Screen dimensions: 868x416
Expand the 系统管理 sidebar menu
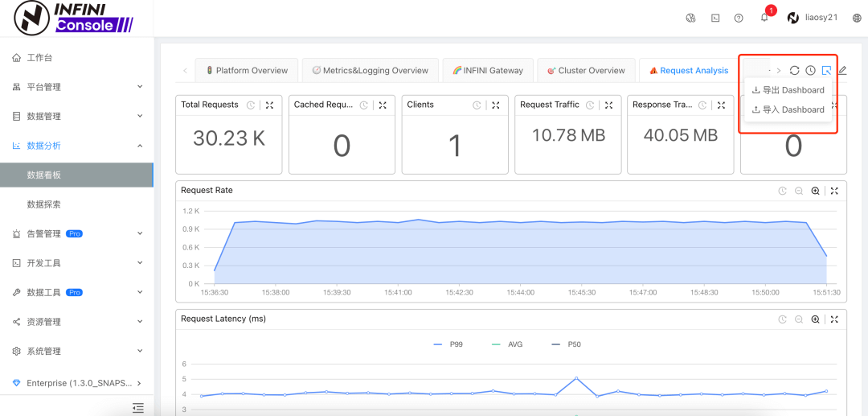pos(77,351)
